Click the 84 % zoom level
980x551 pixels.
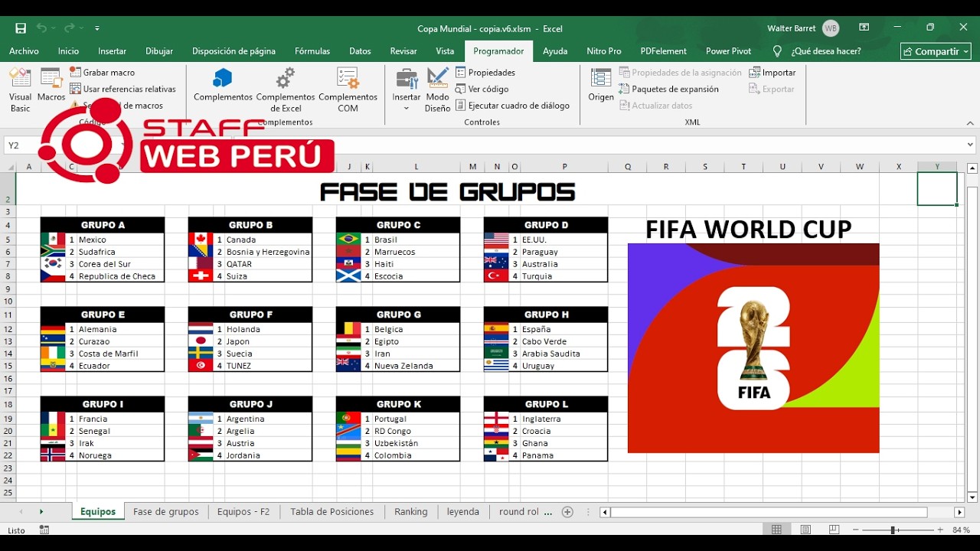click(x=961, y=530)
